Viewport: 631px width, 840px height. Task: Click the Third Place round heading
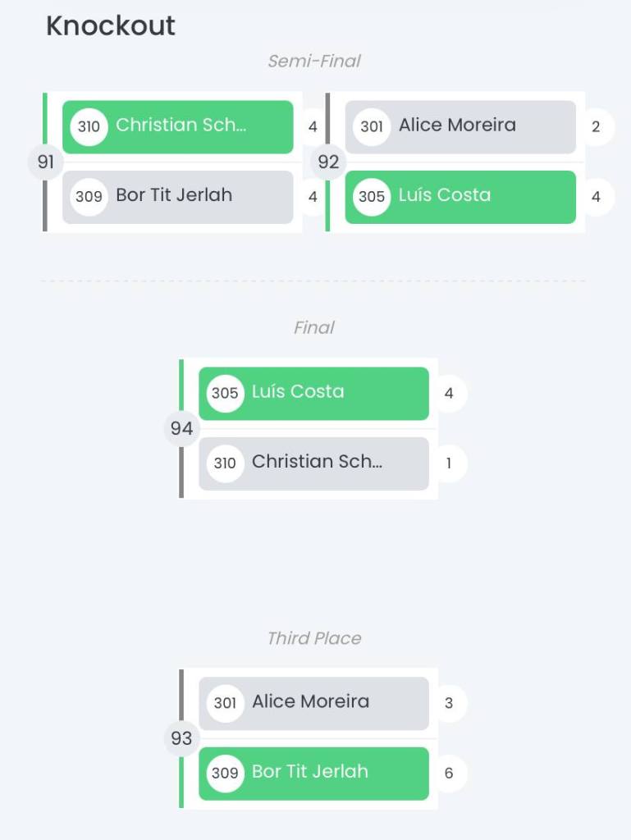tap(314, 638)
